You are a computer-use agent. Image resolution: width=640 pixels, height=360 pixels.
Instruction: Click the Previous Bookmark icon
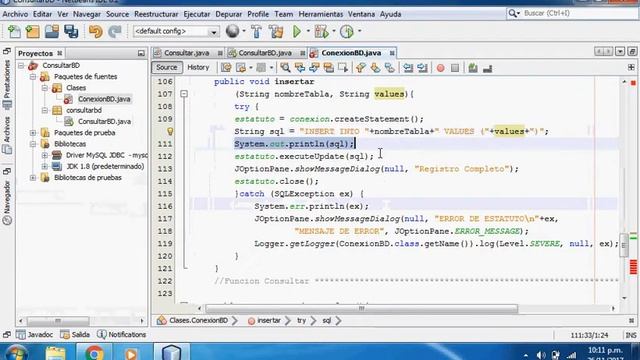(x=360, y=68)
